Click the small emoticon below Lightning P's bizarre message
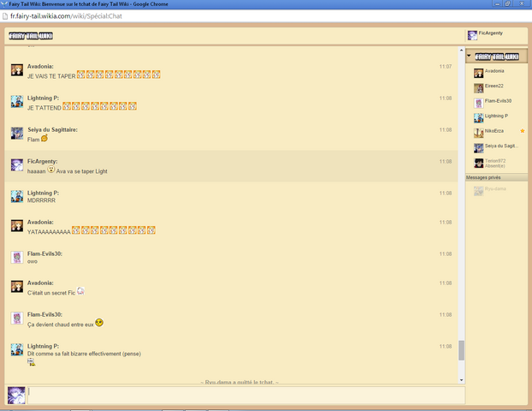 pos(31,362)
